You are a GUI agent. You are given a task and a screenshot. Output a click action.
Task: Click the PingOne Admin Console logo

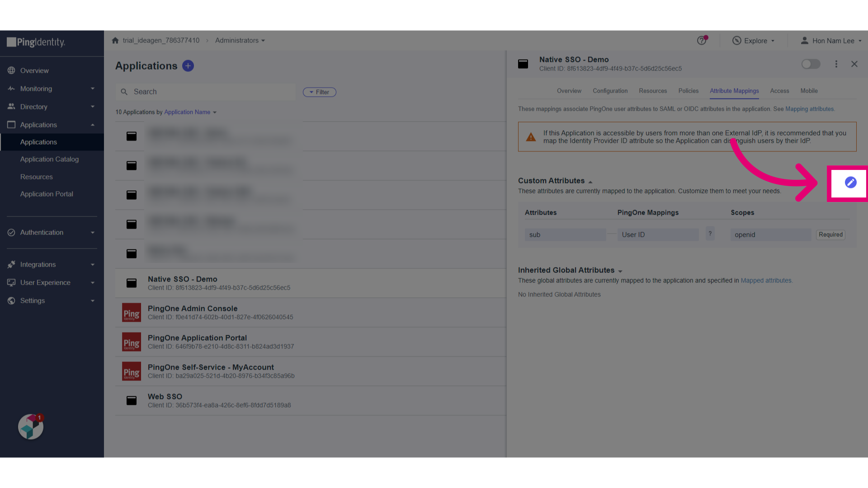132,313
